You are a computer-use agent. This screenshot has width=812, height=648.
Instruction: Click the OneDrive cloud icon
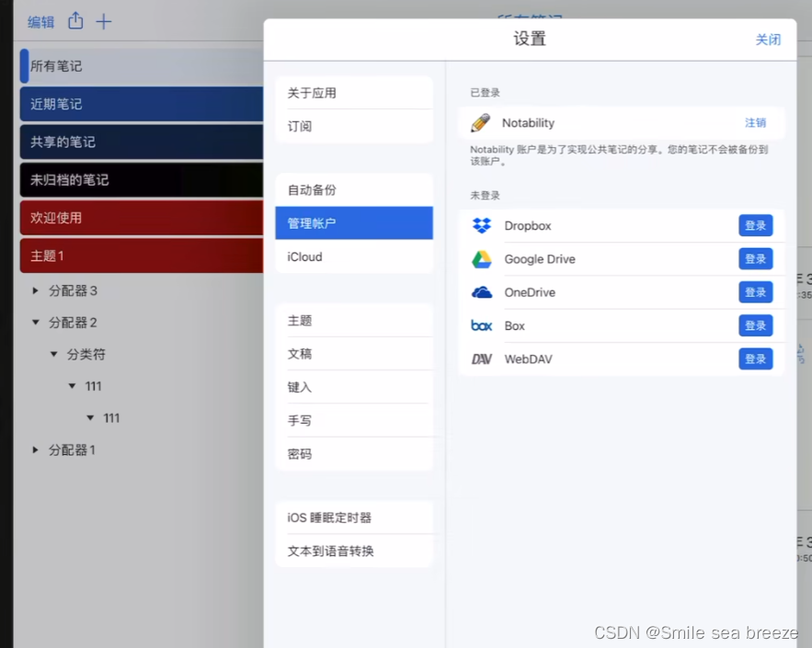(481, 291)
